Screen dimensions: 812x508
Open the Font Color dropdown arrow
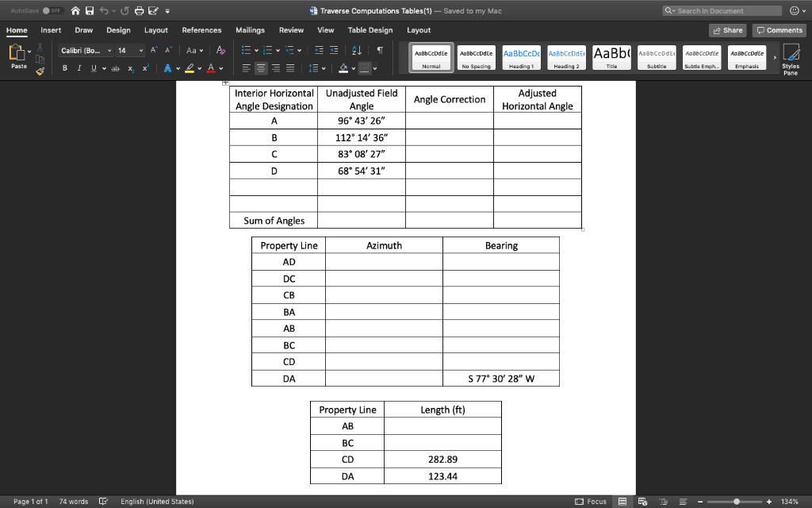coord(221,68)
